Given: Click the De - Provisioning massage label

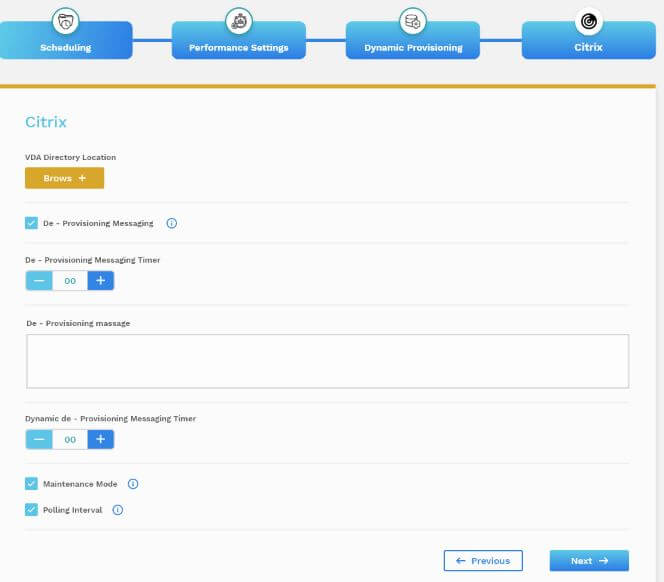Looking at the screenshot, I should click(x=78, y=323).
